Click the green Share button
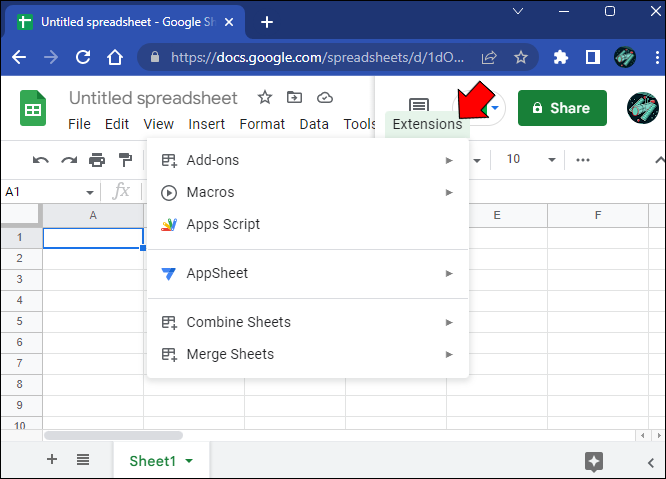This screenshot has width=666, height=479. (x=562, y=108)
